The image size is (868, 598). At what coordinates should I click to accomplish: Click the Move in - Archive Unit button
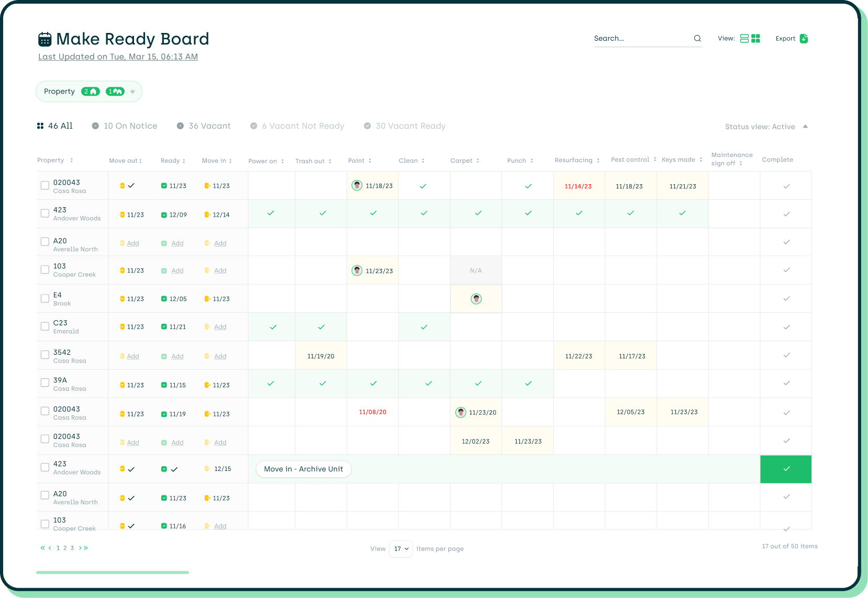tap(303, 469)
